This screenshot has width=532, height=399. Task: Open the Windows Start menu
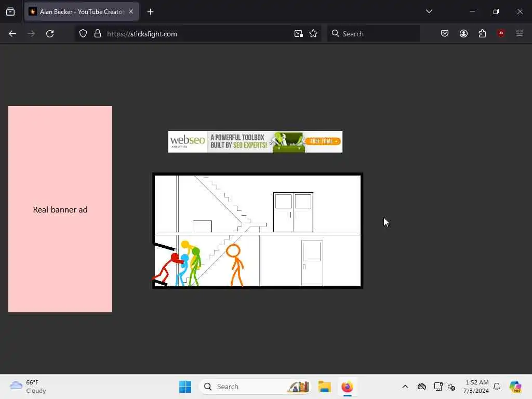point(185,387)
